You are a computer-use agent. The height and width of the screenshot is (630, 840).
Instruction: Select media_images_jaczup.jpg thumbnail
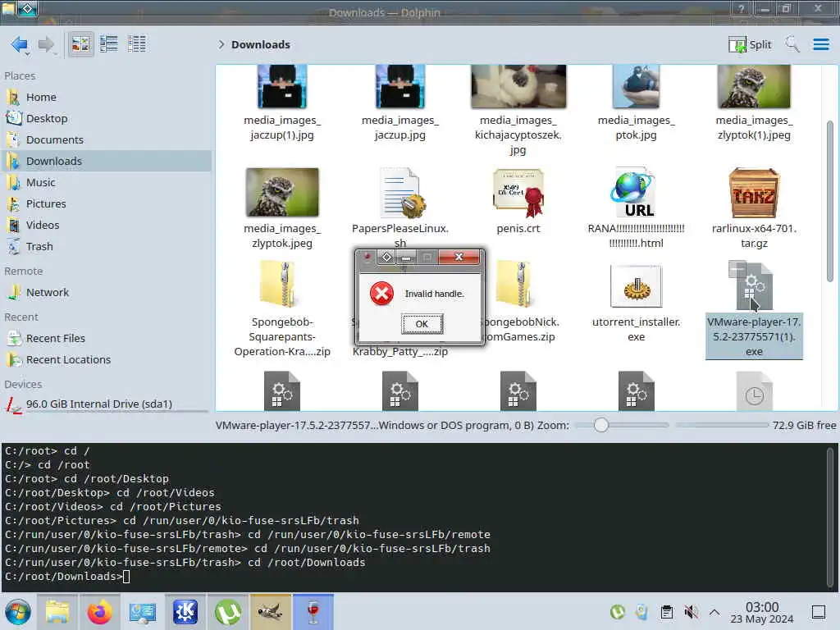tap(400, 86)
